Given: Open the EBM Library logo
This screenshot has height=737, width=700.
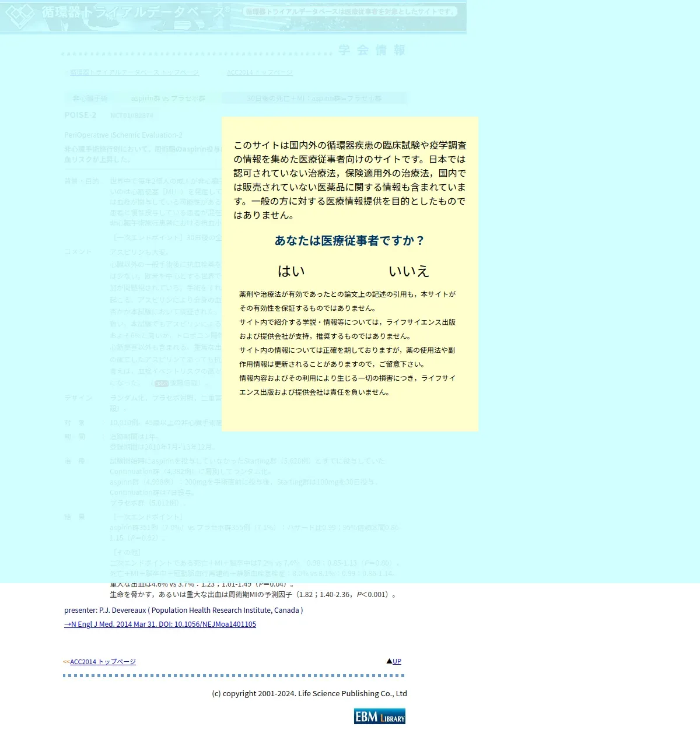Looking at the screenshot, I should 380,716.
